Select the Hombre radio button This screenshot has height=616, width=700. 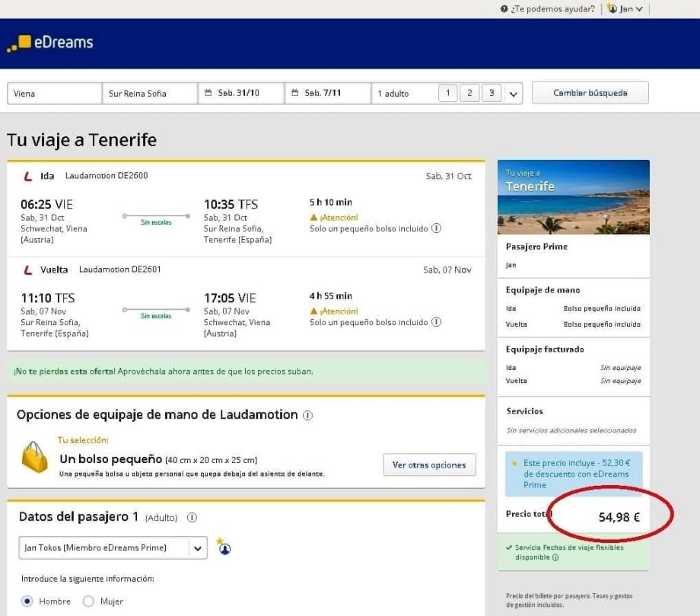pos(27,602)
